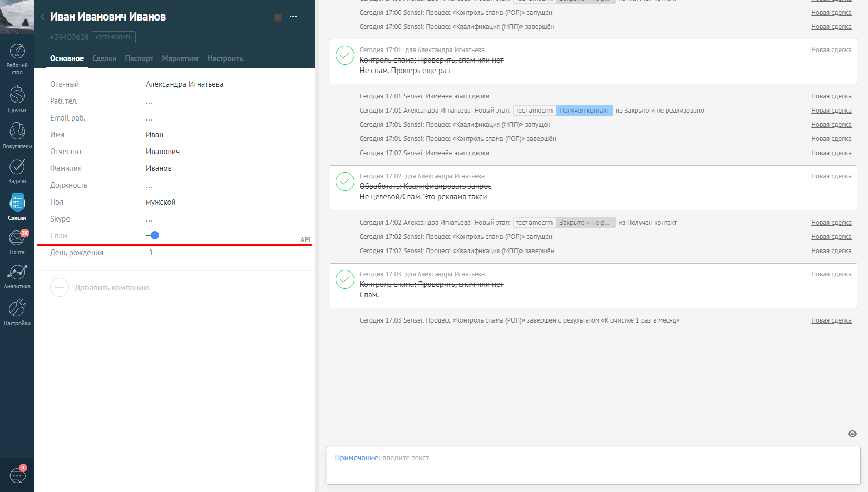Image resolution: width=868 pixels, height=492 pixels.
Task: Edit the Фамилия field value Иванов
Action: click(159, 168)
